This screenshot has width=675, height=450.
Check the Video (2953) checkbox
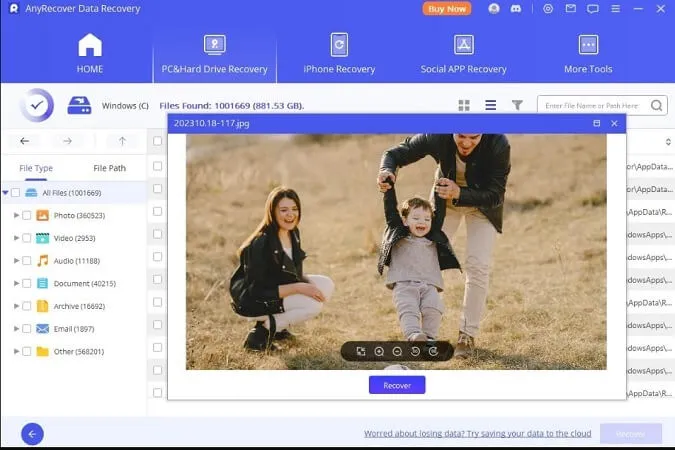coord(27,238)
